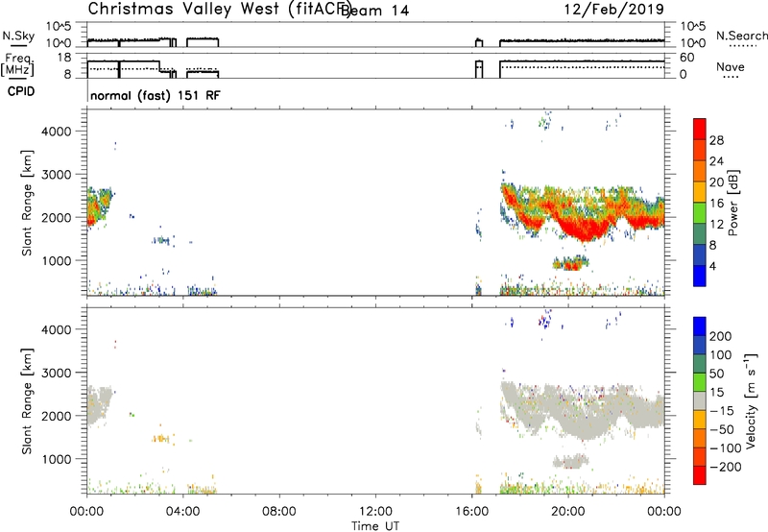Click the N.Search legend label
768x532 pixels.
pos(742,36)
